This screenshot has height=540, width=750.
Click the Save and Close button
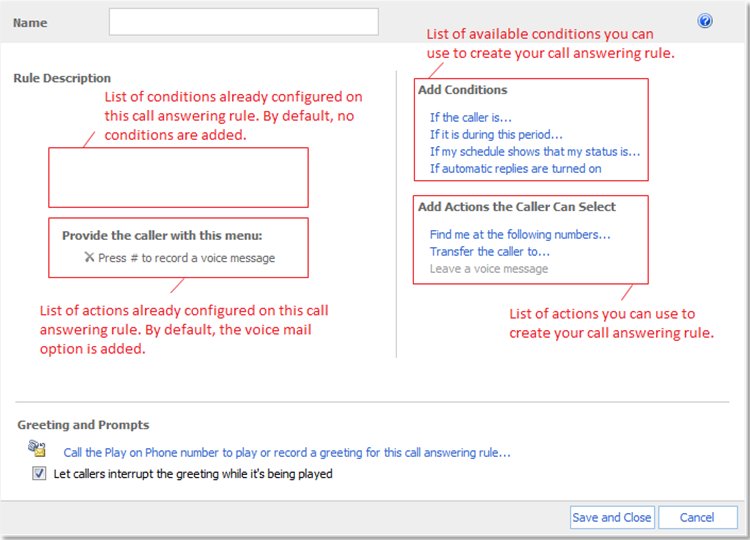coord(612,518)
